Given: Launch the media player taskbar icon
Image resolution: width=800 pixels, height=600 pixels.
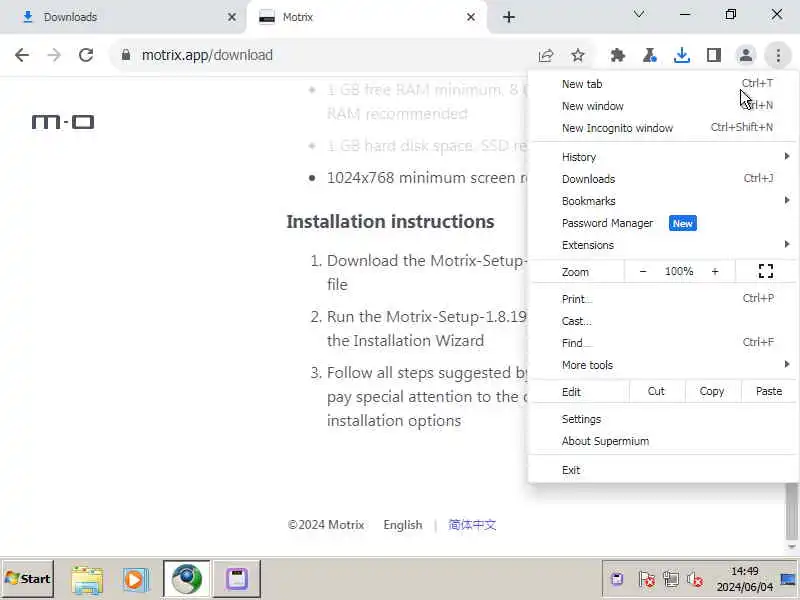Looking at the screenshot, I should point(135,580).
